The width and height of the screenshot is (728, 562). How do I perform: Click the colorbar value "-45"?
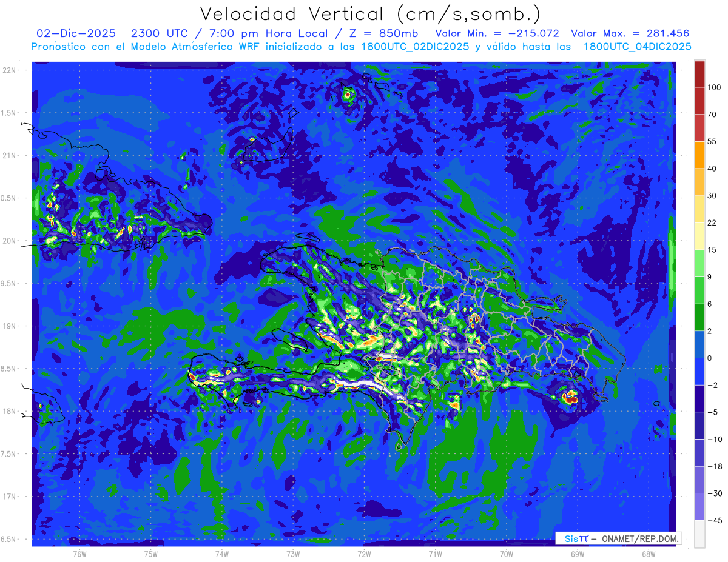click(715, 520)
